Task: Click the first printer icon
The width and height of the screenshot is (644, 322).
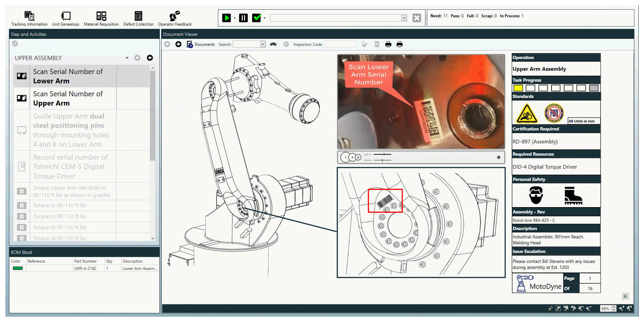Action: tap(388, 44)
